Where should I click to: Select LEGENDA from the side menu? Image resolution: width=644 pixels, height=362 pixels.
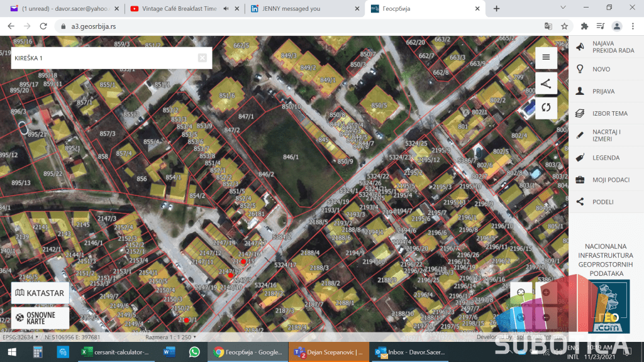pos(606,158)
